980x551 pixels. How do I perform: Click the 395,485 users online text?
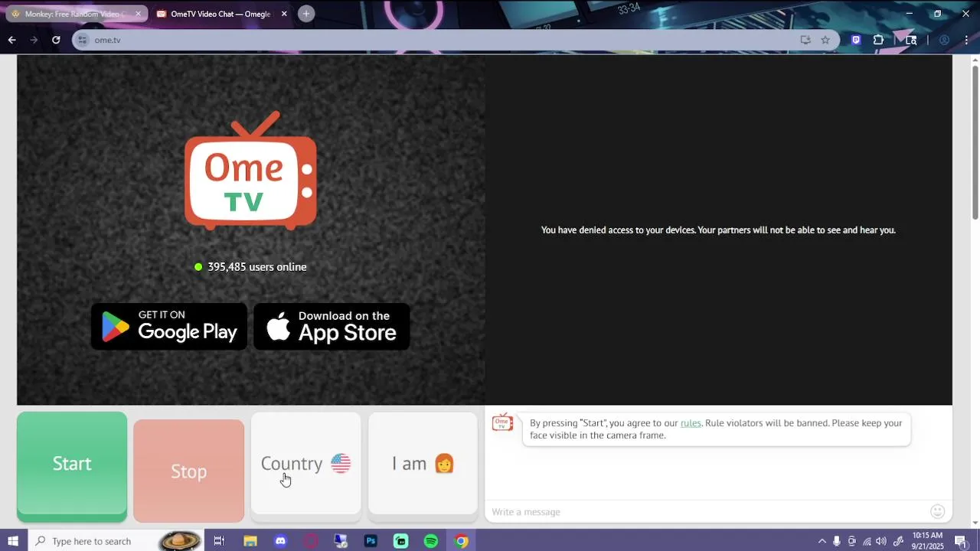(257, 267)
